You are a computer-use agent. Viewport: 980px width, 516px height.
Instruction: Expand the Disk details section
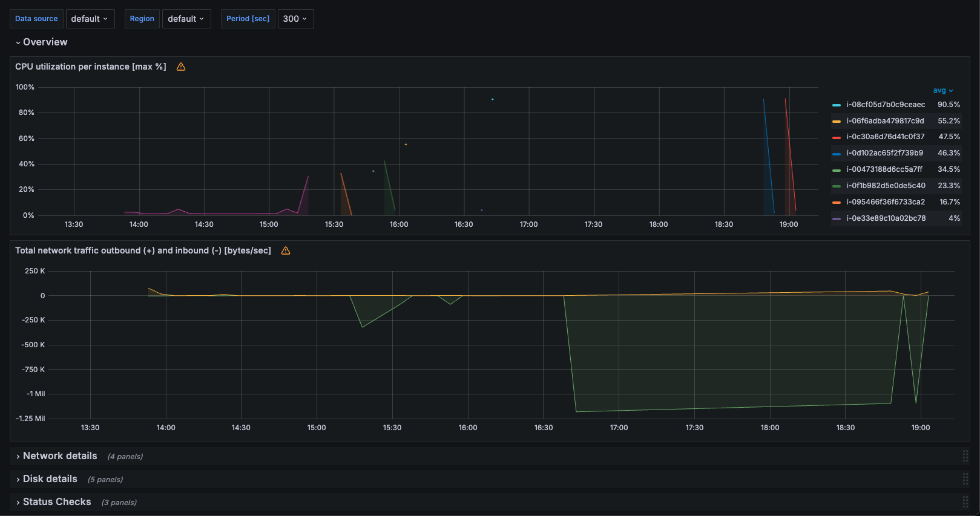coord(50,479)
